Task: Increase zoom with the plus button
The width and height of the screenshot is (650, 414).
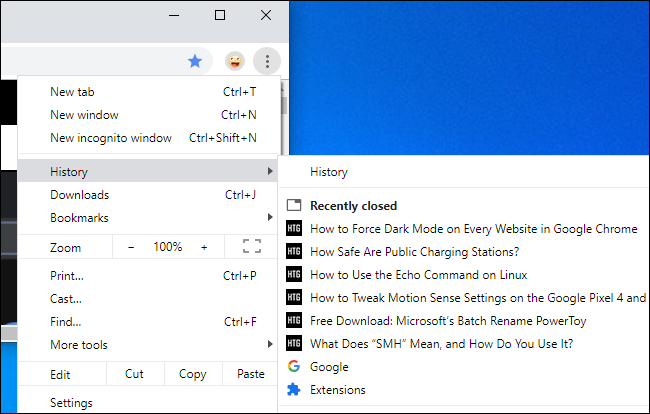Action: 204,247
